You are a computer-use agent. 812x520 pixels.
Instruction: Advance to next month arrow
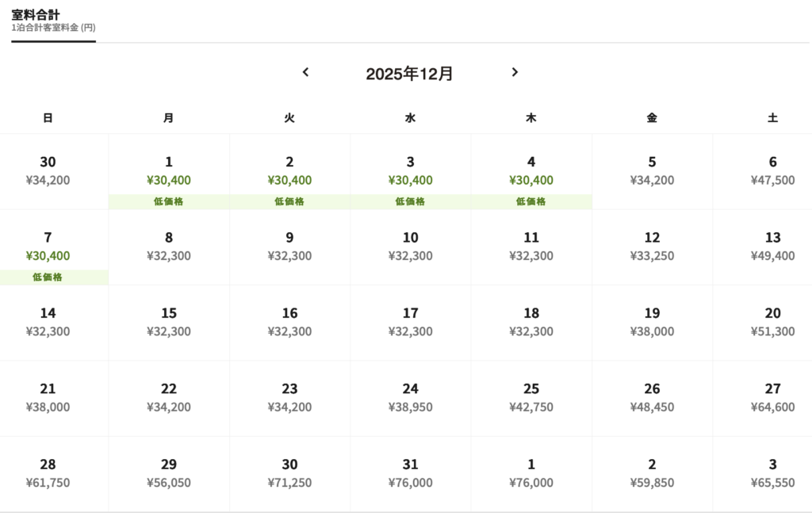(514, 72)
